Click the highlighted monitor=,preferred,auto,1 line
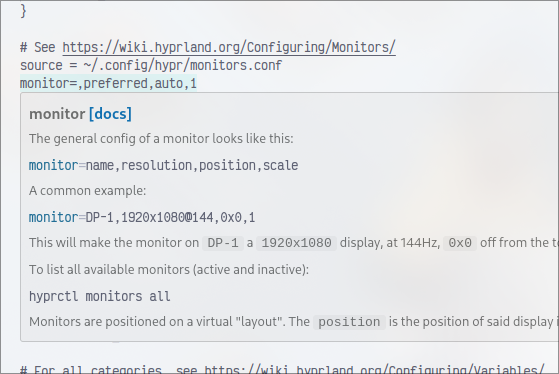Image resolution: width=559 pixels, height=374 pixels. 108,83
